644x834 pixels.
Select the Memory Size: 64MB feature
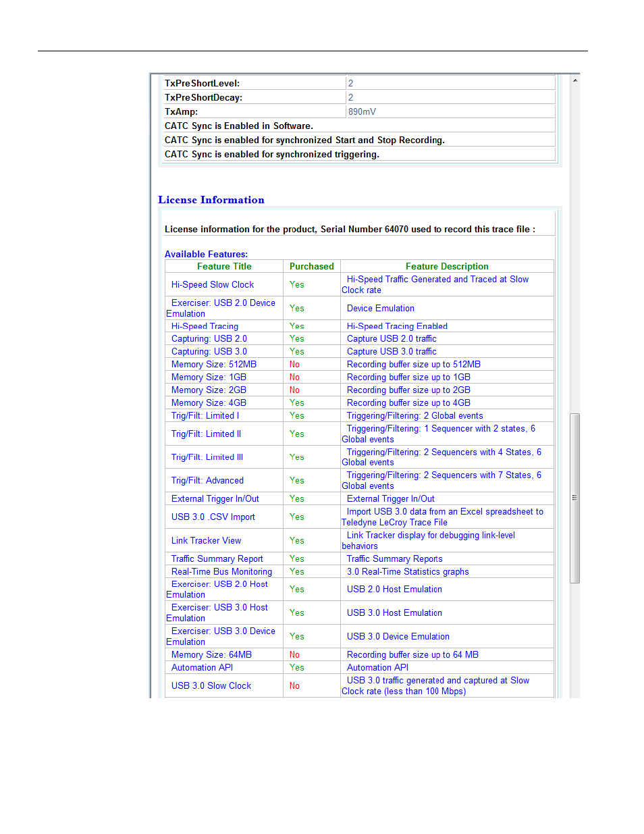pyautogui.click(x=211, y=655)
